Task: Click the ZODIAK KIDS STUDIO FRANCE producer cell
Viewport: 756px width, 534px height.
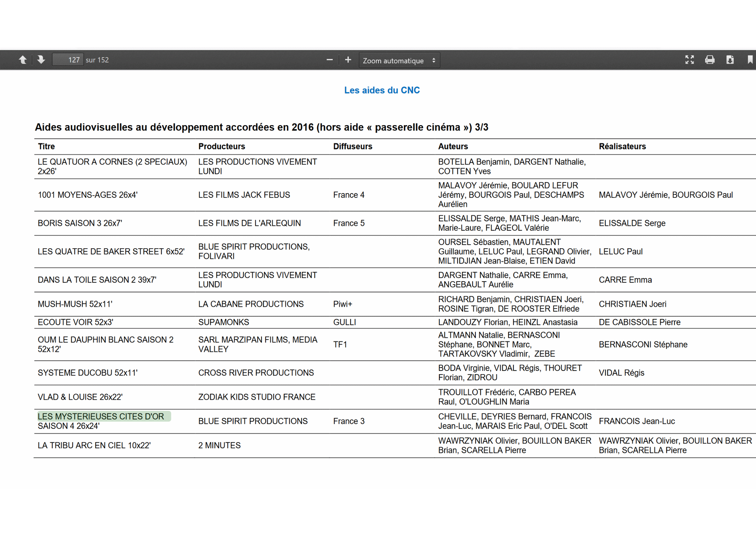Action: (x=257, y=397)
